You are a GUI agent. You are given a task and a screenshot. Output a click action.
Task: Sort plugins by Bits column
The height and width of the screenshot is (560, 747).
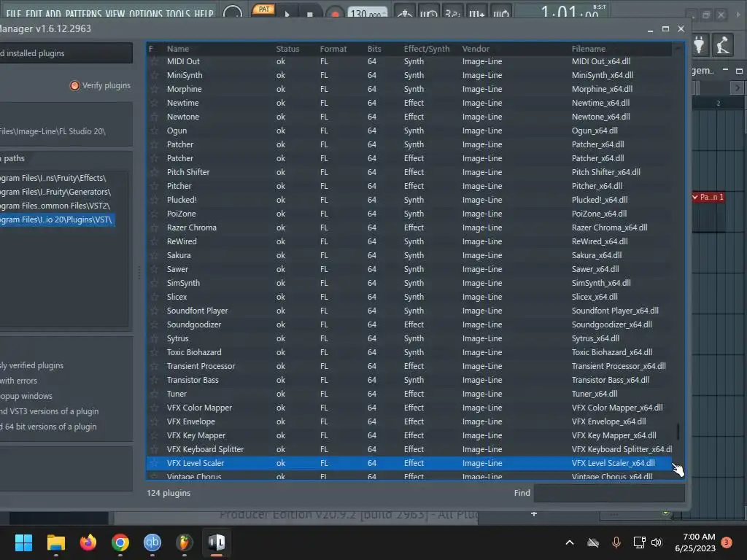tap(374, 49)
